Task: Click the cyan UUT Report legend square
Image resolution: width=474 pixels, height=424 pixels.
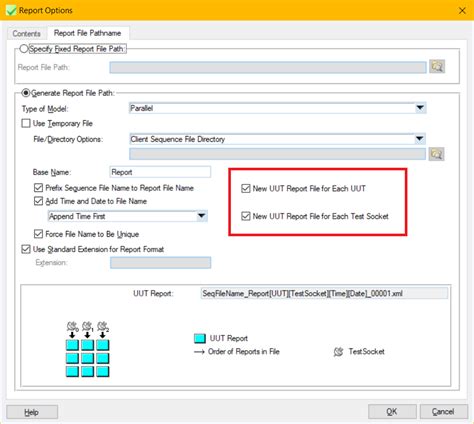Action: [200, 338]
